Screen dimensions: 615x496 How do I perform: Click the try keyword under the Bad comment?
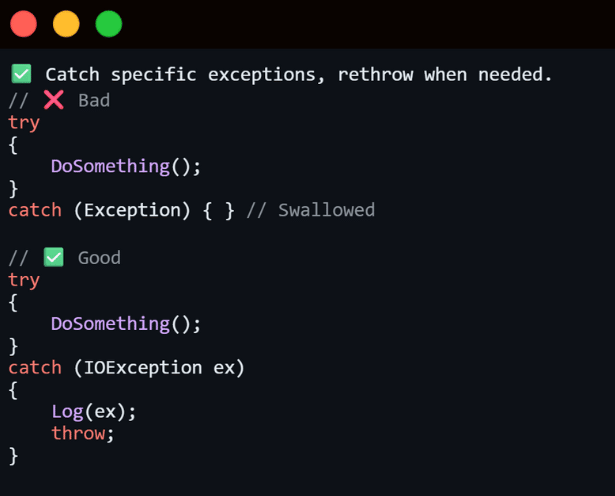point(24,122)
